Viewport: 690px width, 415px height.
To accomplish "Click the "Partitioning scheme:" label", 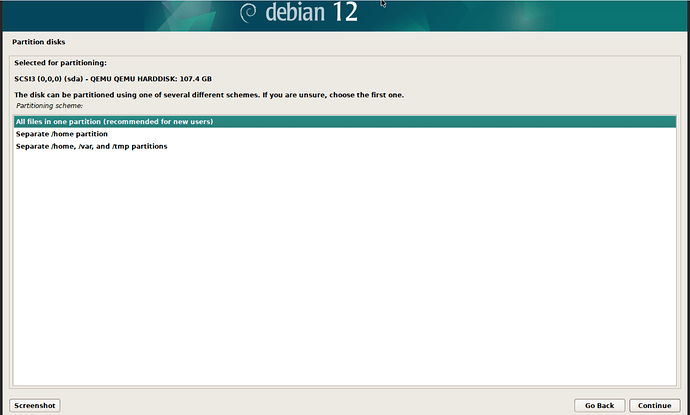I will point(49,106).
